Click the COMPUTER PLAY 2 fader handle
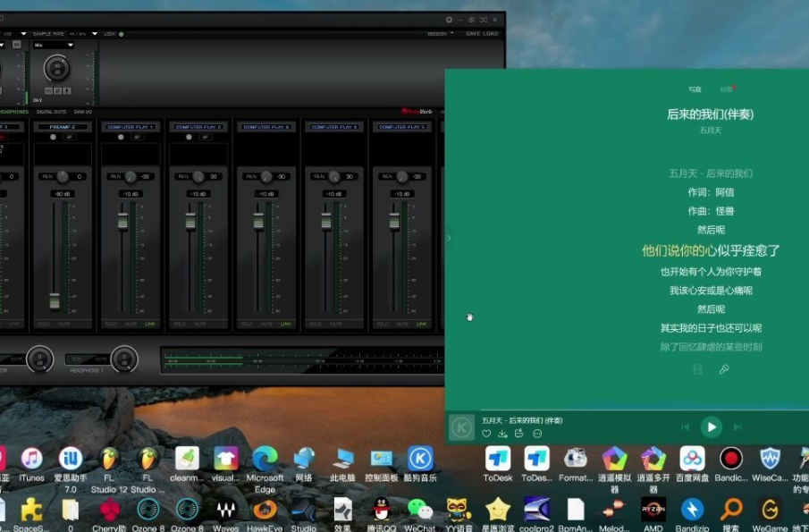This screenshot has width=809, height=532. (x=190, y=220)
